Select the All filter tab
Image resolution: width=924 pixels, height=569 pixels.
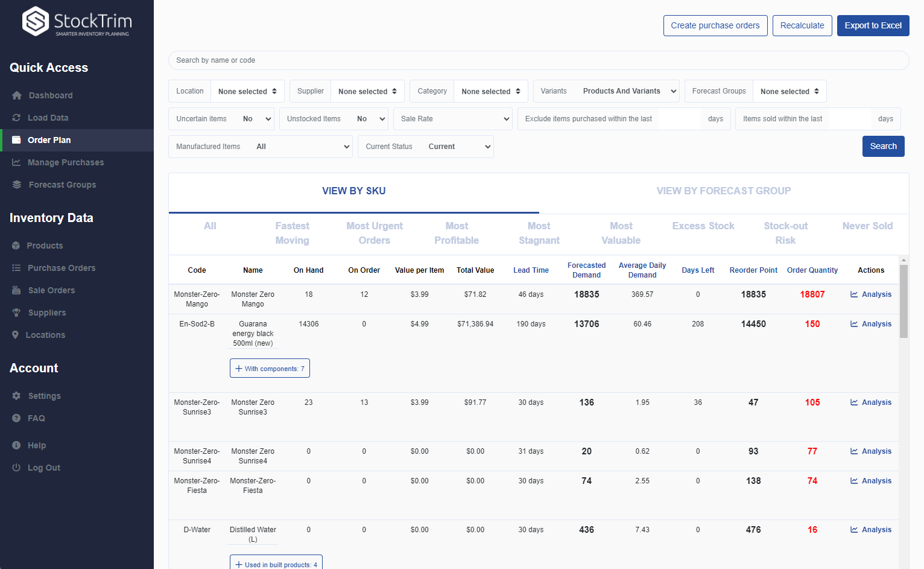coord(210,226)
